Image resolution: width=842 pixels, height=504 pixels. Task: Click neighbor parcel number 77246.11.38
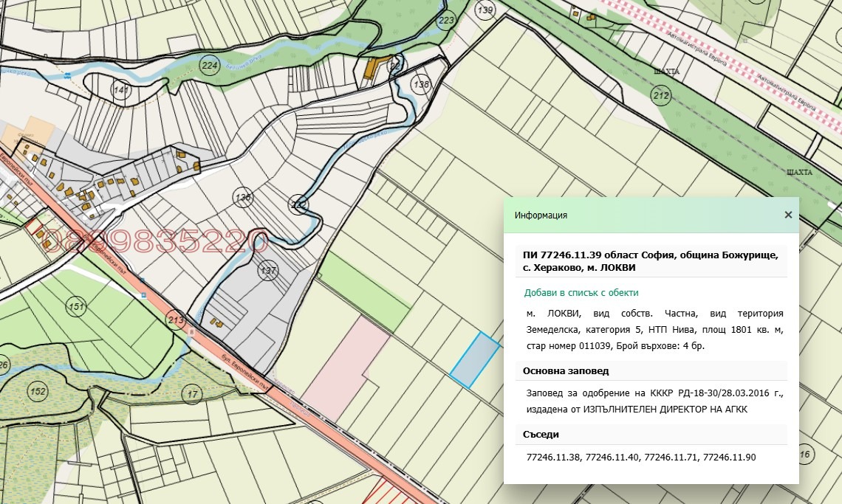553,458
